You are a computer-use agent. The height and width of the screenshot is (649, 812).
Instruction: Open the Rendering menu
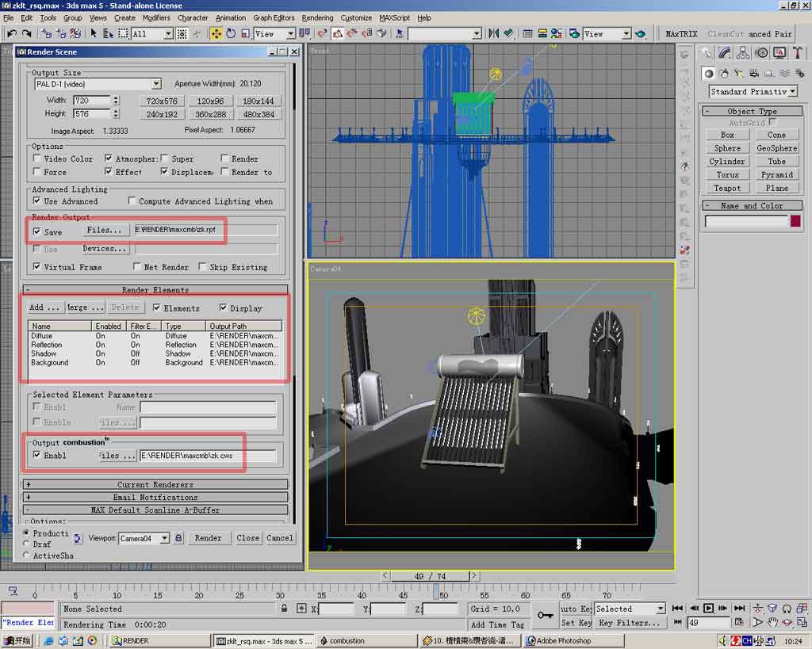(x=317, y=17)
